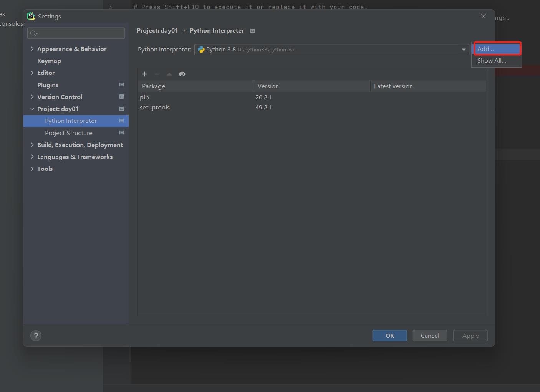Click the PyCharm logo in Settings title bar
The width and height of the screenshot is (540, 392).
click(31, 16)
